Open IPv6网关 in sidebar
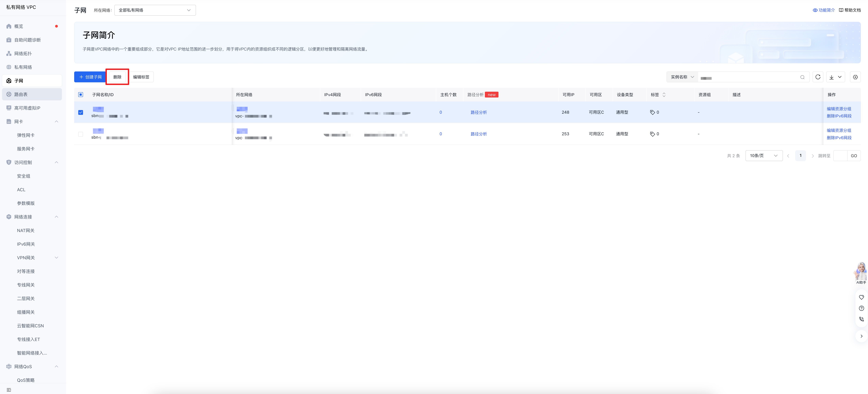868x394 pixels. point(26,244)
